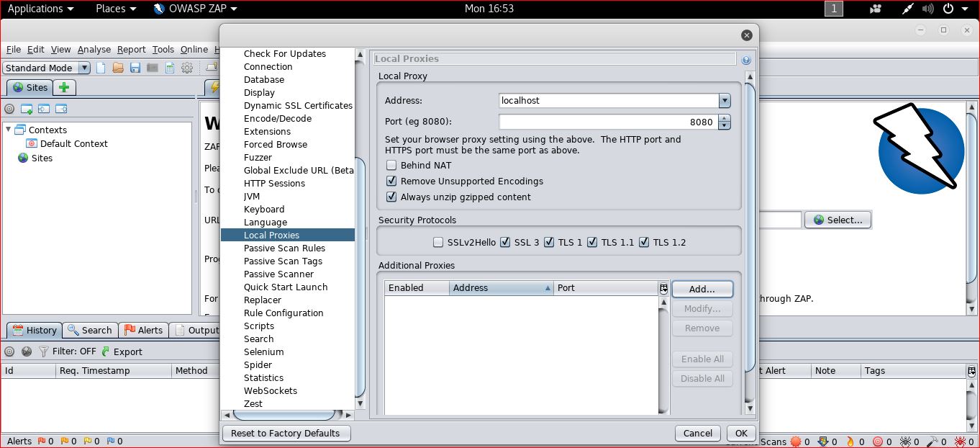Click the Persist Session floppy disk icon
The width and height of the screenshot is (980, 448).
[x=135, y=68]
